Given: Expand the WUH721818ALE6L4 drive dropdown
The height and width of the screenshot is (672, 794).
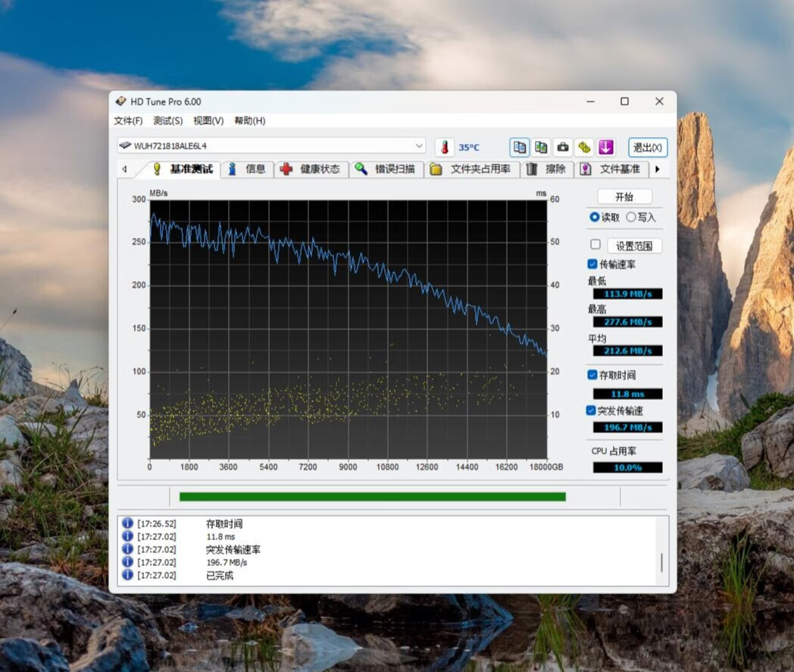Looking at the screenshot, I should [419, 146].
